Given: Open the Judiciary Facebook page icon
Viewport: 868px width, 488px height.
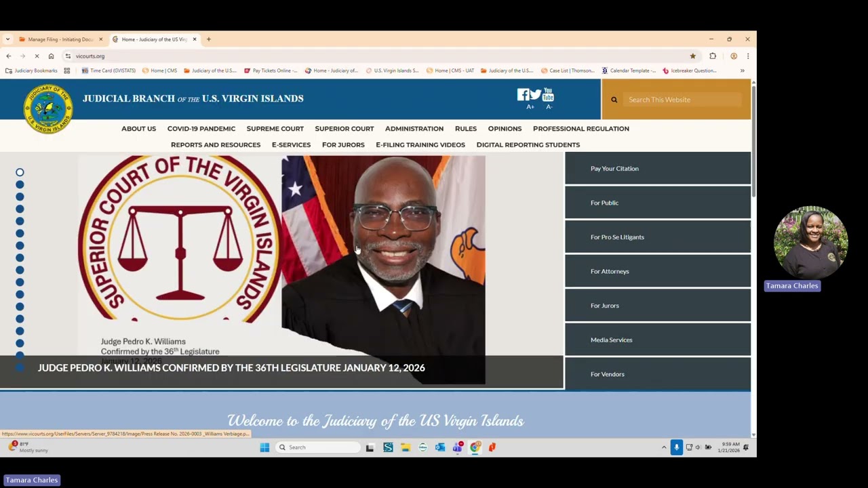Looking at the screenshot, I should click(523, 95).
